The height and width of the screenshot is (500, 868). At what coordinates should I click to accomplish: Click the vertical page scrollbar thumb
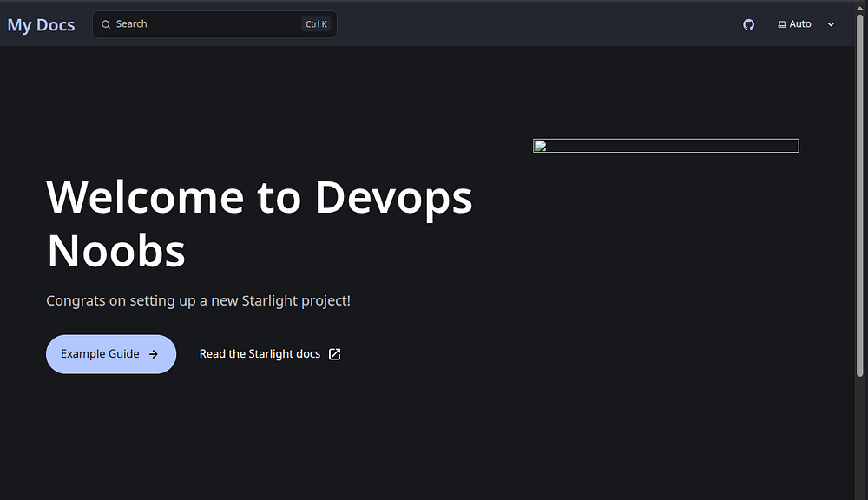coord(859,195)
